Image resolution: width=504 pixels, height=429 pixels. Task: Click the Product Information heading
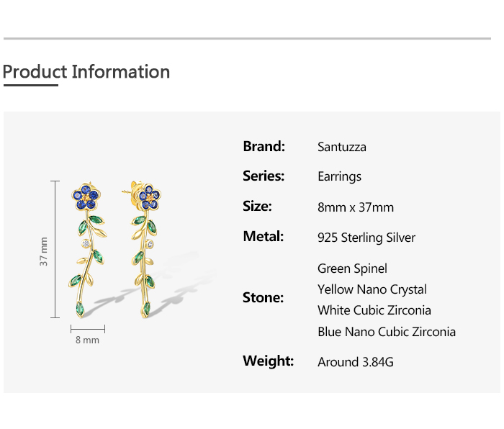[86, 72]
